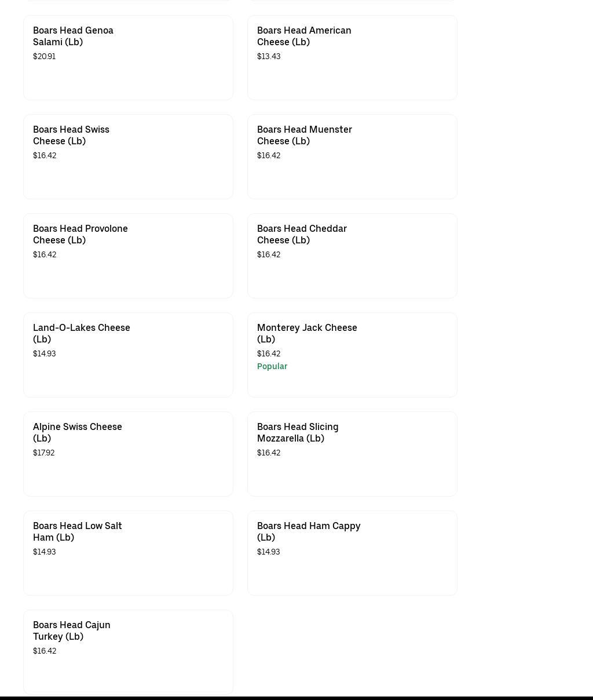Open the Boars Head Muenster Cheese card
This screenshot has height=700, width=593.
coord(352,157)
